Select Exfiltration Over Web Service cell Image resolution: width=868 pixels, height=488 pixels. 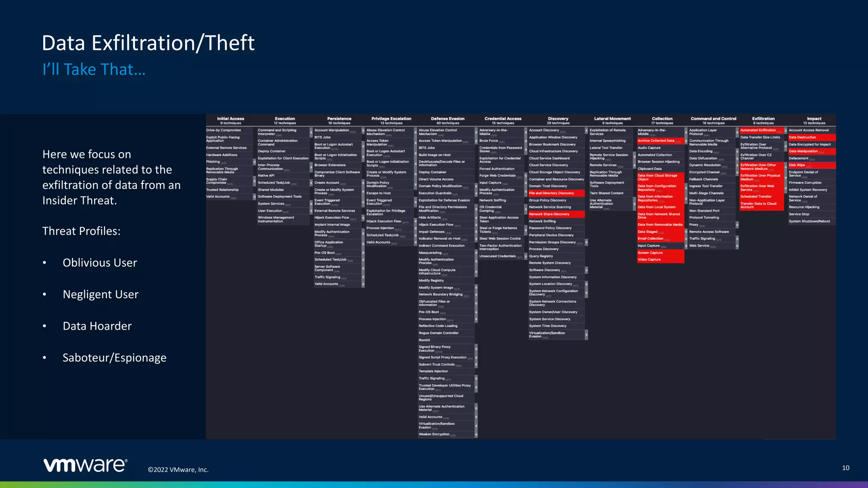click(762, 188)
